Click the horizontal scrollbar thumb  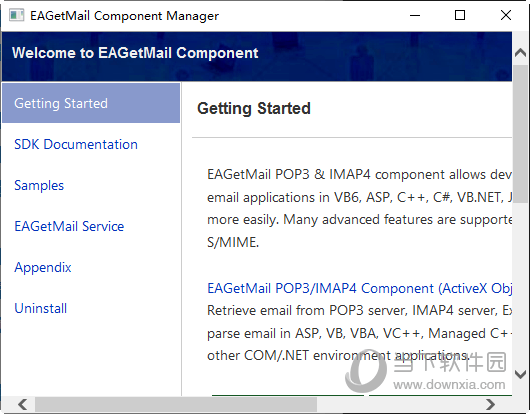[x=176, y=404]
